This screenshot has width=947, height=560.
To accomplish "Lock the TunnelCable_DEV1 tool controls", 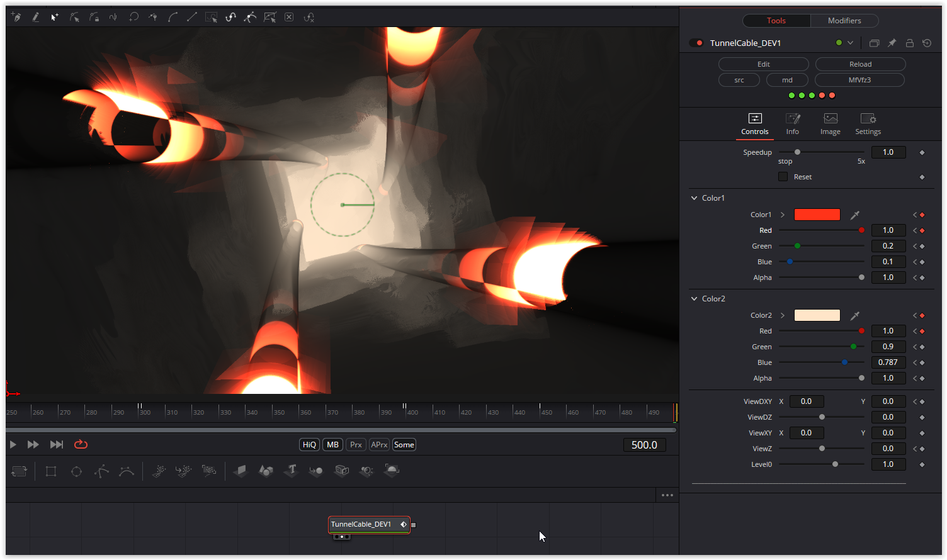I will (x=909, y=43).
